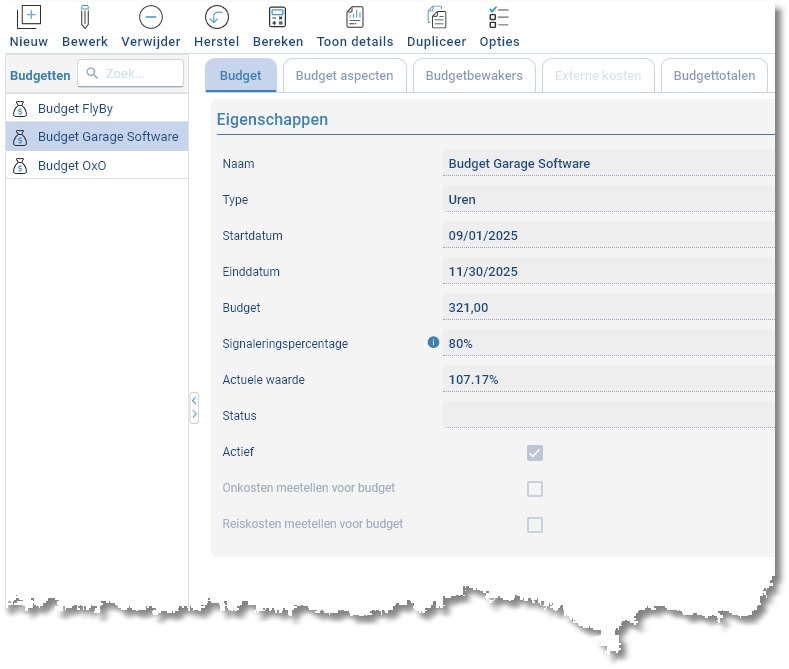Click the Verwijder minus icon

point(151,17)
